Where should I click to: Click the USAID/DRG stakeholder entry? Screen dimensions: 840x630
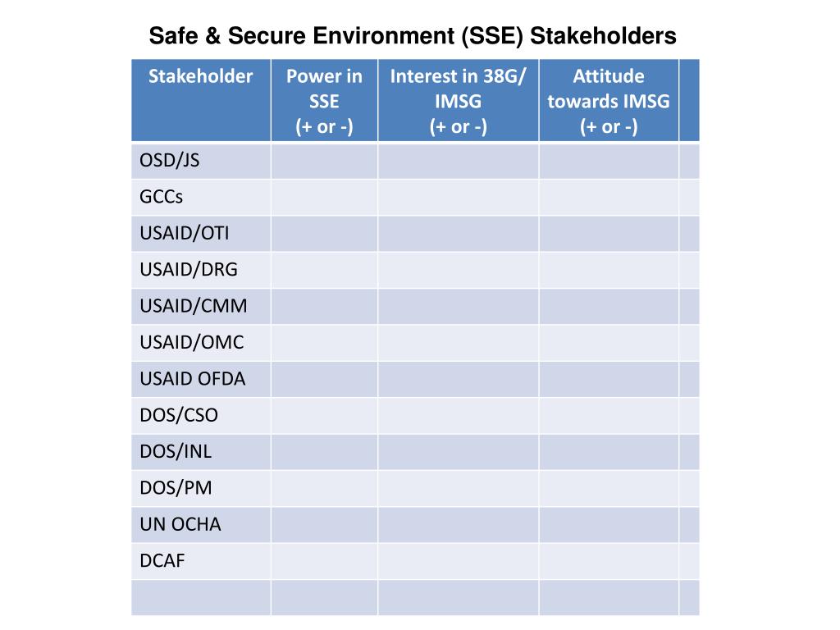201,270
